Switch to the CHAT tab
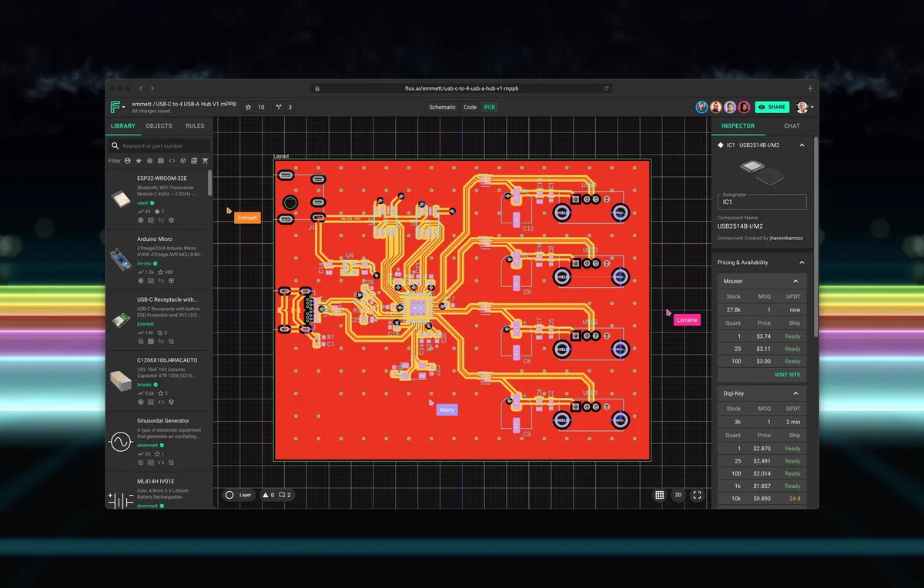This screenshot has width=924, height=588. click(x=792, y=125)
